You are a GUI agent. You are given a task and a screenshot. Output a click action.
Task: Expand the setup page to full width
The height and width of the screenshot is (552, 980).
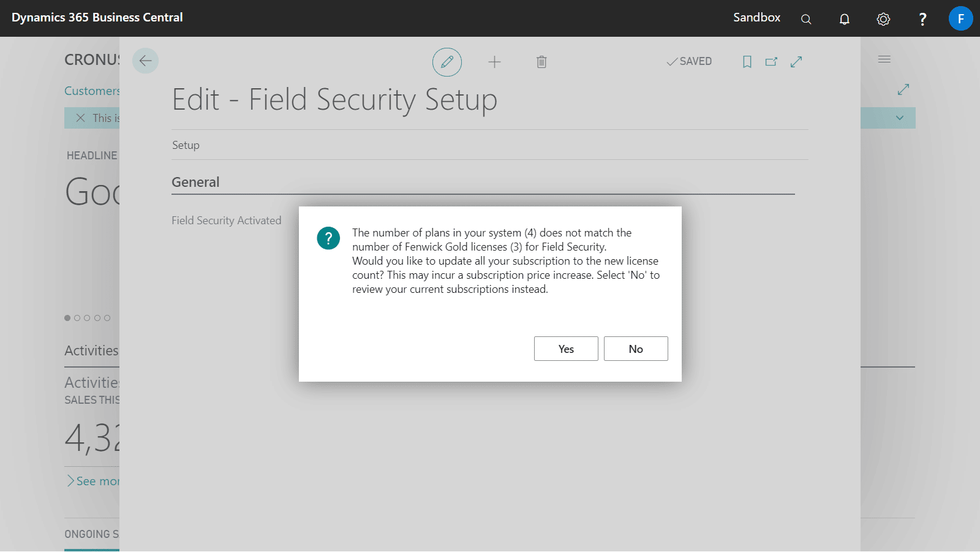coord(796,61)
